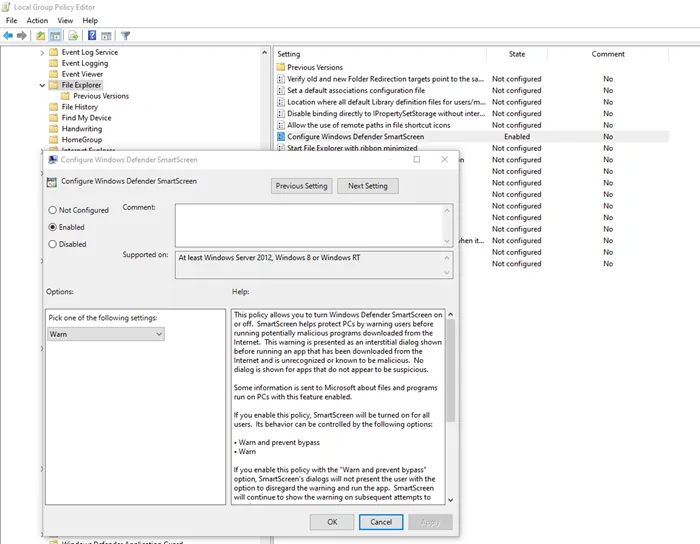Select Allow the use of remote paths row

[472, 125]
